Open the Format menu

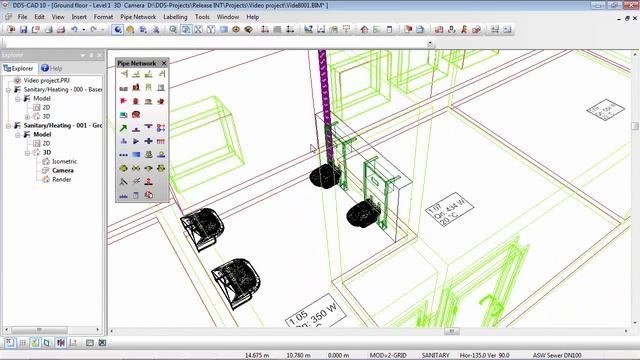point(103,17)
